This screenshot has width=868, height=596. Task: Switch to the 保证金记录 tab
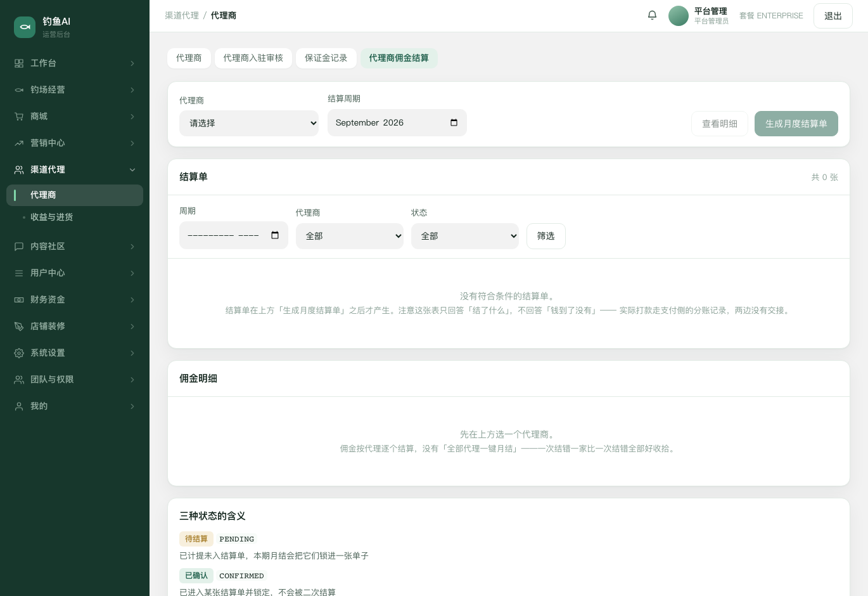326,58
